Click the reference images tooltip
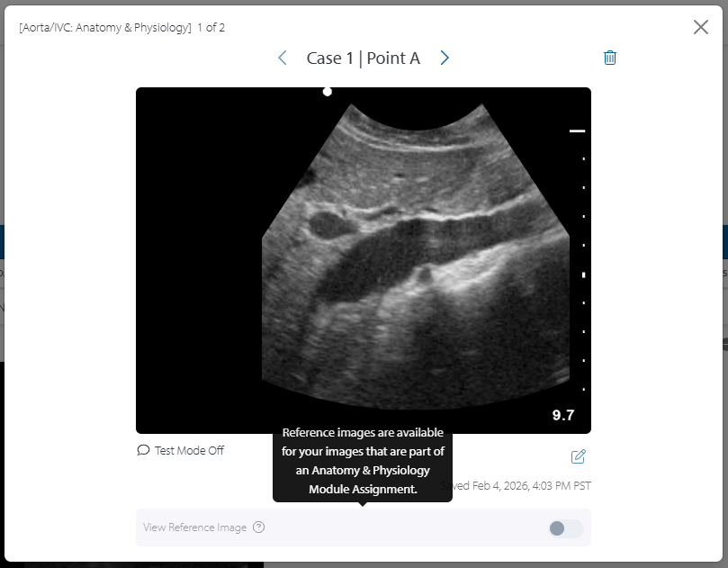This screenshot has width=728, height=568. (363, 461)
